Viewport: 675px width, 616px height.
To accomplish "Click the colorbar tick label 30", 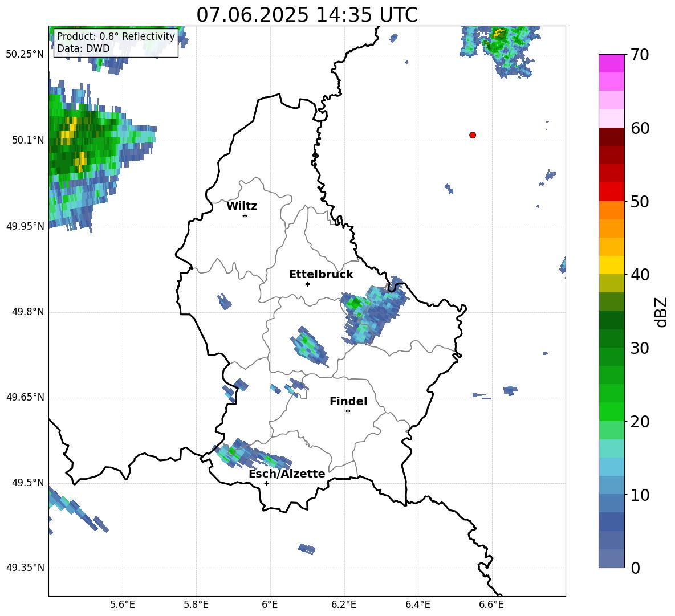I will pyautogui.click(x=640, y=348).
